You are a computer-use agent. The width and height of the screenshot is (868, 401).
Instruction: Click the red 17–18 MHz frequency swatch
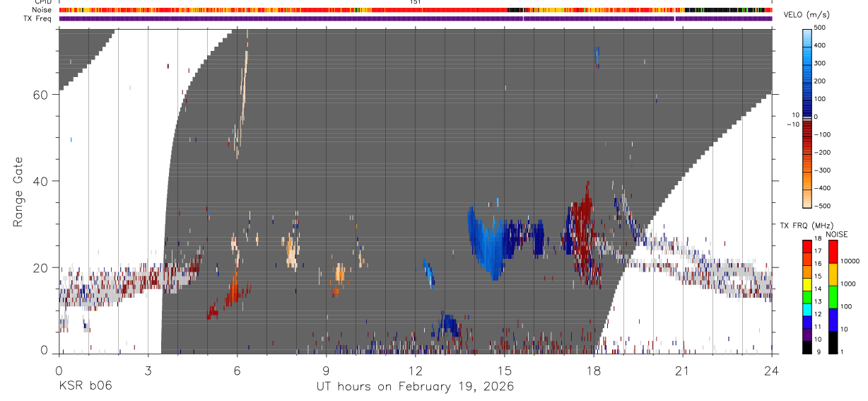tap(807, 247)
